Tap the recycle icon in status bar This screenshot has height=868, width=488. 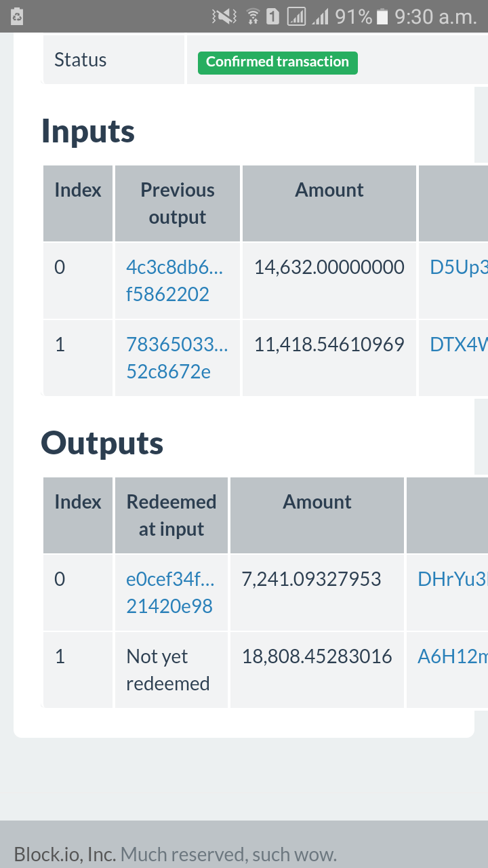[x=18, y=16]
